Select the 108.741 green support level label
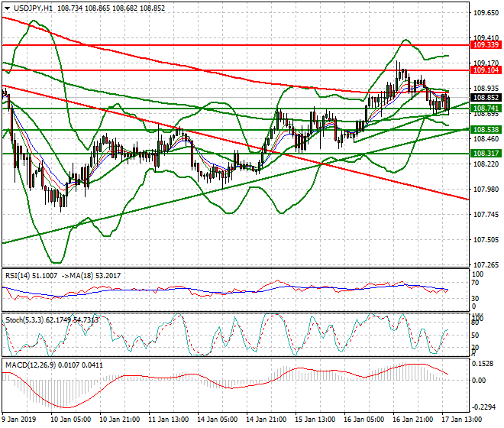This screenshot has height=428, width=504. coord(486,109)
